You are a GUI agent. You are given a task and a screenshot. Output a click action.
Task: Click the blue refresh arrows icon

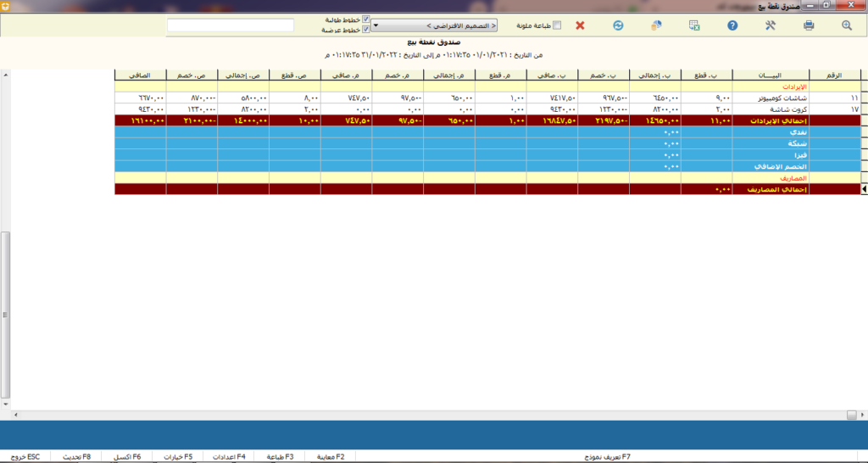(618, 25)
